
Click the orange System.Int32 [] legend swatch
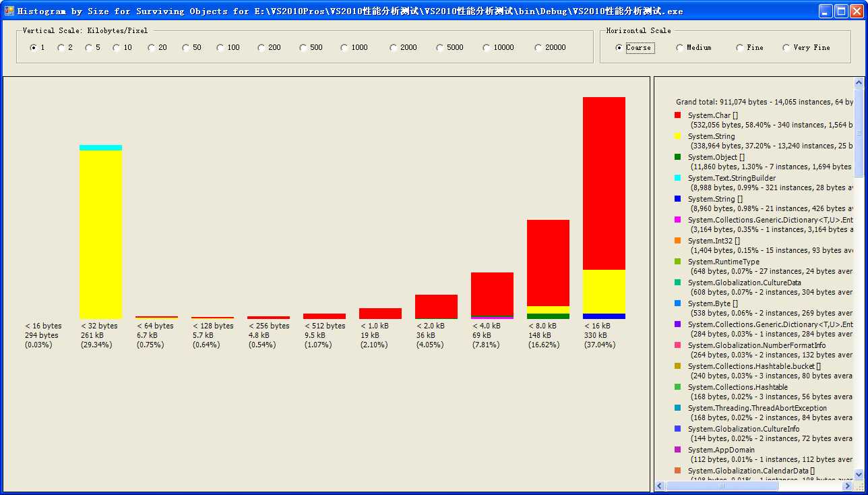point(677,241)
